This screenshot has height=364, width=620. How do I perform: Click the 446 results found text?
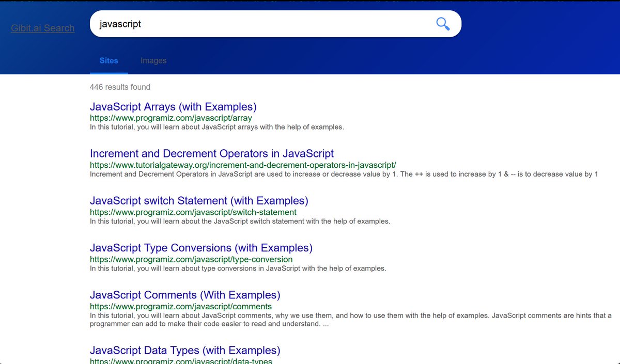click(x=120, y=87)
